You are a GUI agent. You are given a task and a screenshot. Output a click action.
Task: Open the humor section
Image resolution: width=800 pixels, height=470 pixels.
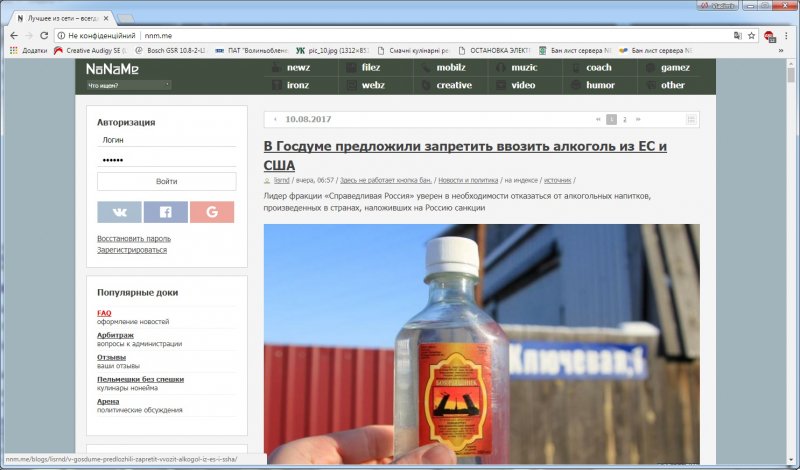click(x=600, y=85)
